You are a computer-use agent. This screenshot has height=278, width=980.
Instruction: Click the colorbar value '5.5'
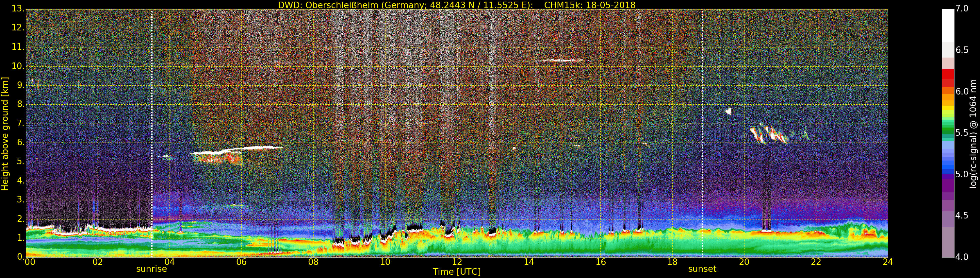[x=962, y=133]
